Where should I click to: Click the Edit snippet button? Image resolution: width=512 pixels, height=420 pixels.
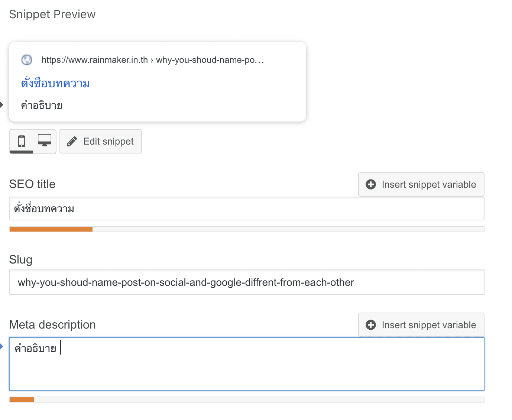click(x=101, y=142)
